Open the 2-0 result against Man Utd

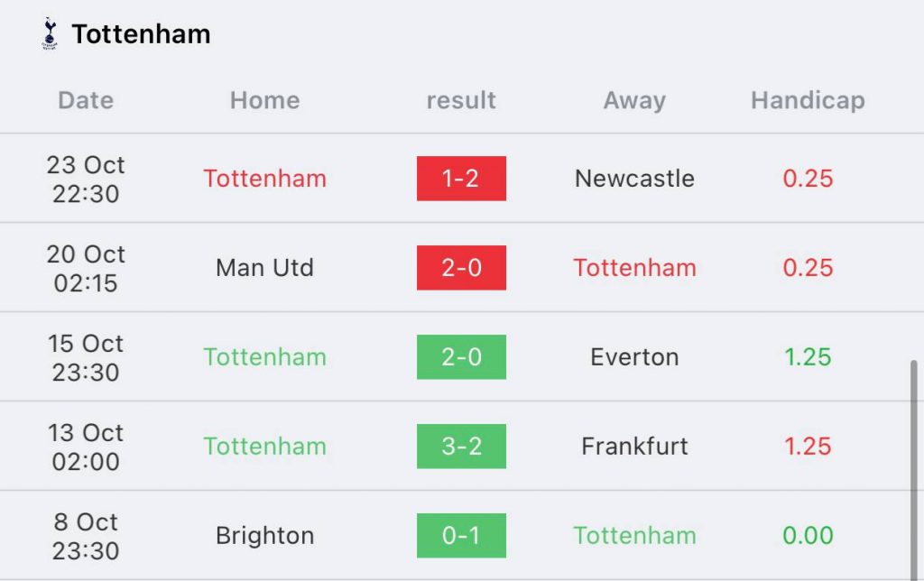(461, 268)
